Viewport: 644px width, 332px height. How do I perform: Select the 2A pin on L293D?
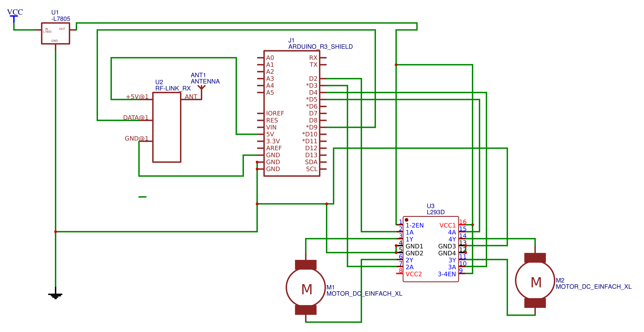pyautogui.click(x=409, y=267)
